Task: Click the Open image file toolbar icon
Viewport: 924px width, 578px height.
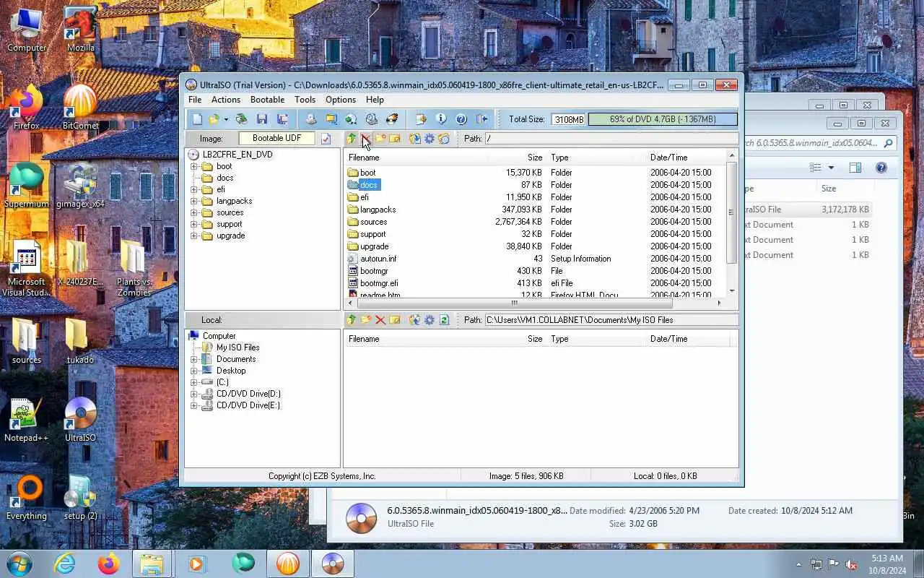Action: pyautogui.click(x=214, y=119)
